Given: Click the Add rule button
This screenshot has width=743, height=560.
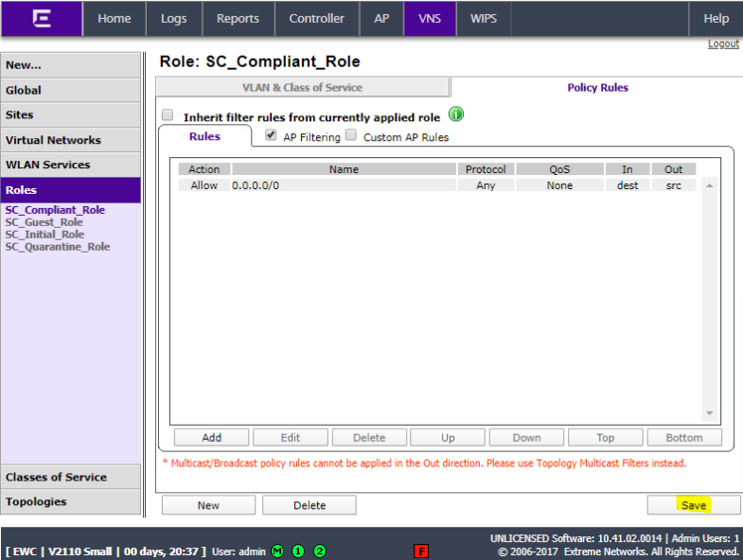Looking at the screenshot, I should pos(211,437).
